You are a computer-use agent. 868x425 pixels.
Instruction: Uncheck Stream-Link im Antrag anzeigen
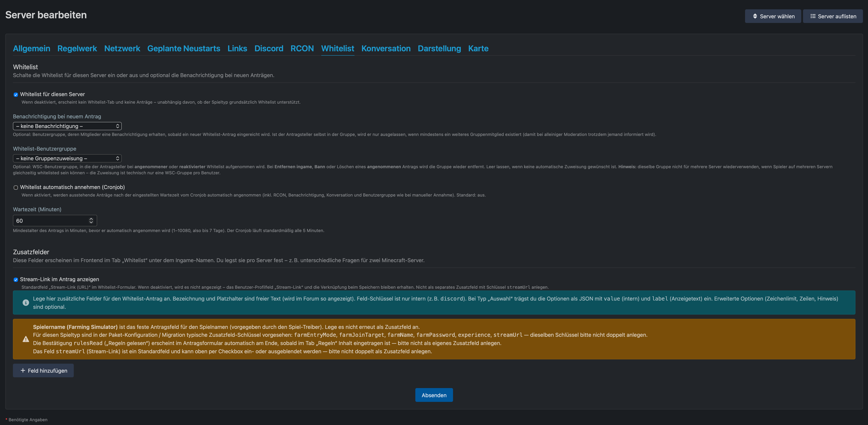tap(15, 280)
